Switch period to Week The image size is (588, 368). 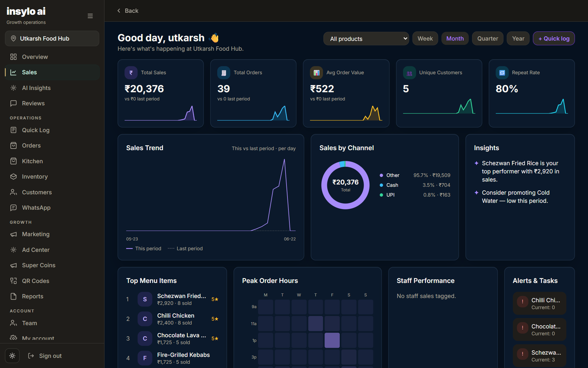[425, 39]
